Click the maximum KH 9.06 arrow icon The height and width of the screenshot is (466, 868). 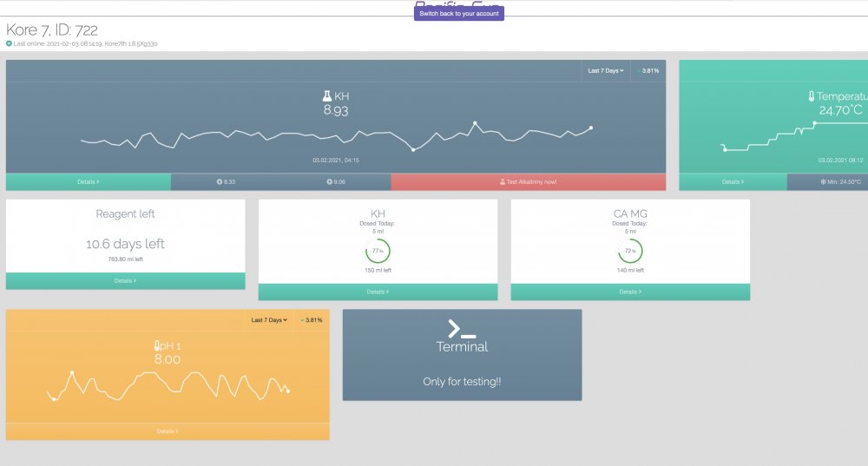point(329,182)
